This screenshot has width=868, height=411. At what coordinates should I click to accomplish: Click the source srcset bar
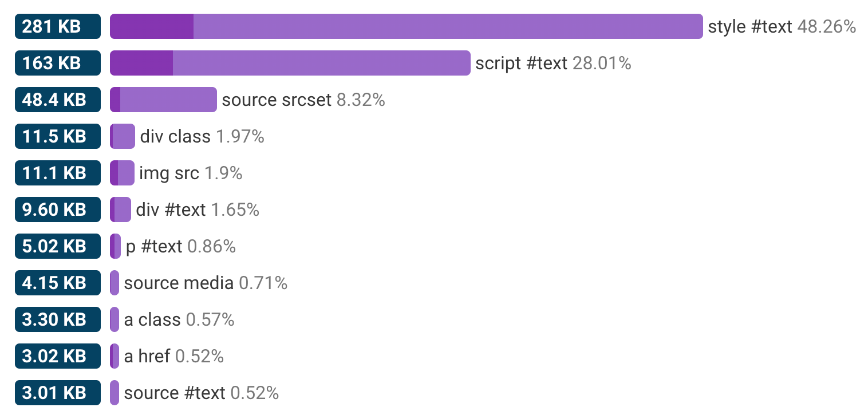click(164, 100)
